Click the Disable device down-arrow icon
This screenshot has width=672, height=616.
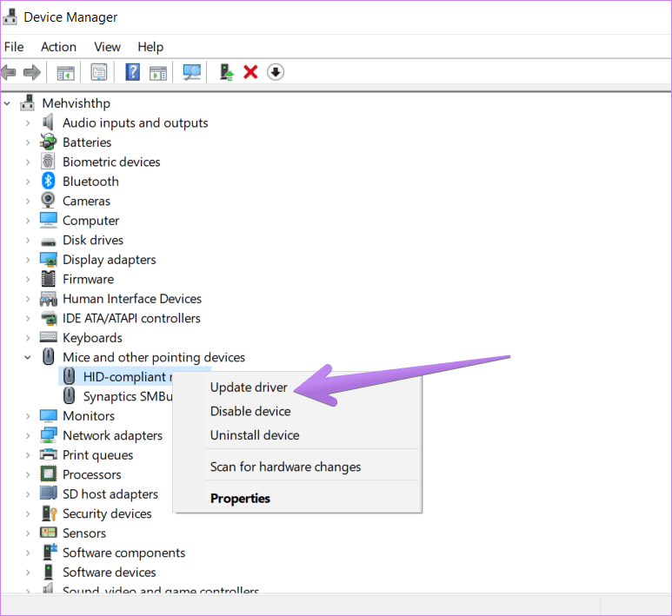click(x=276, y=72)
